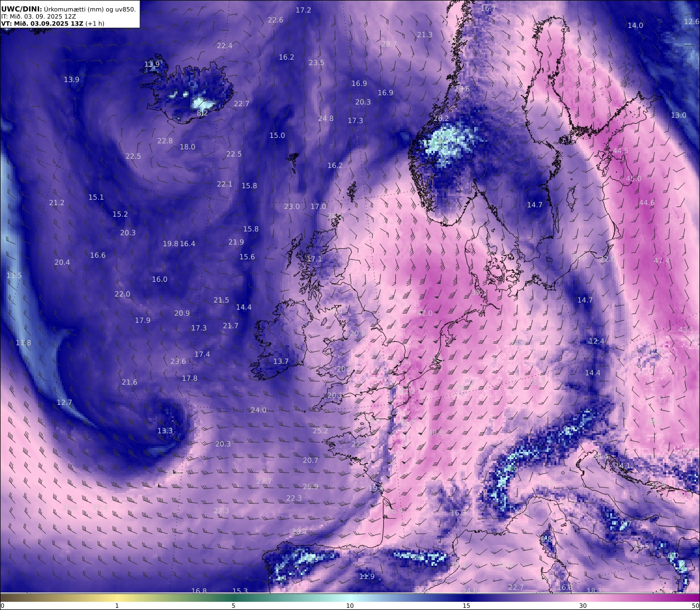Screen dimensions: 700x610
Task: Click the 23.0 value label
Action: pos(292,206)
